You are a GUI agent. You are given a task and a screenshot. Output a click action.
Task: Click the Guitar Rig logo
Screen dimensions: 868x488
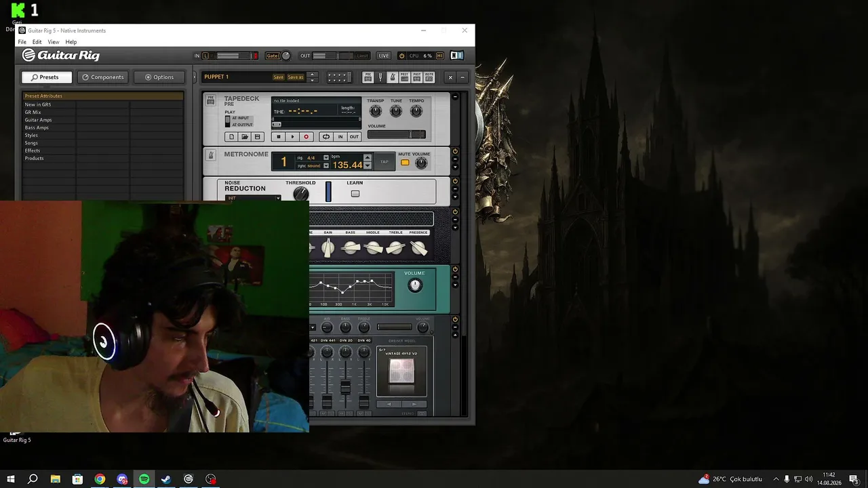[x=61, y=56]
